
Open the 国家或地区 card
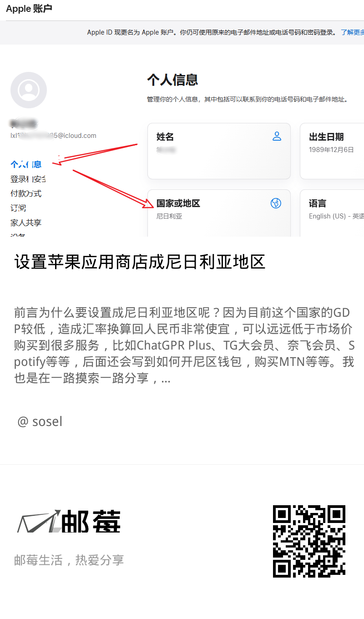219,213
